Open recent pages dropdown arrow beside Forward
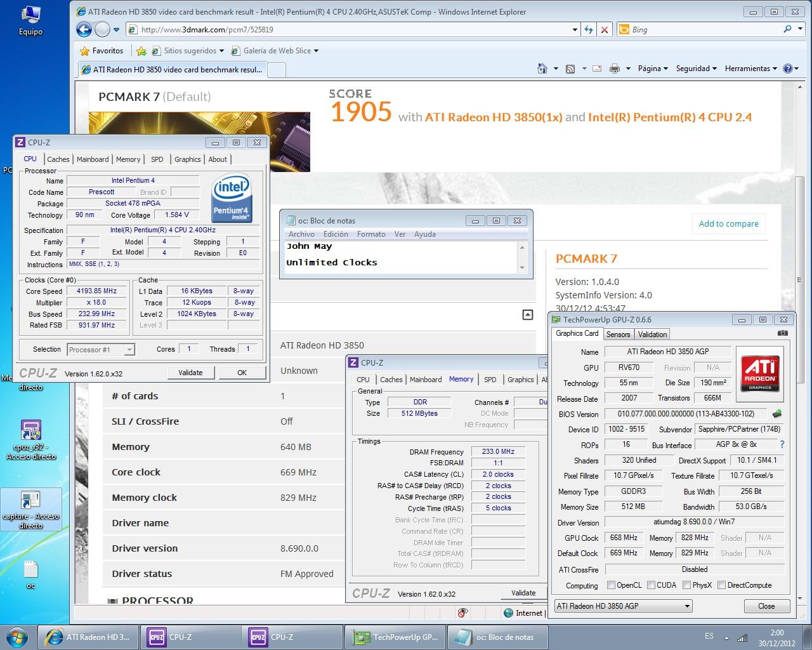The image size is (812, 650). (116, 29)
